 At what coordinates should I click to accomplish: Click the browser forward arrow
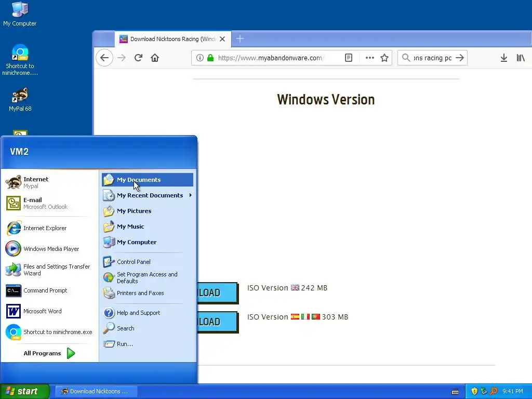tap(122, 58)
